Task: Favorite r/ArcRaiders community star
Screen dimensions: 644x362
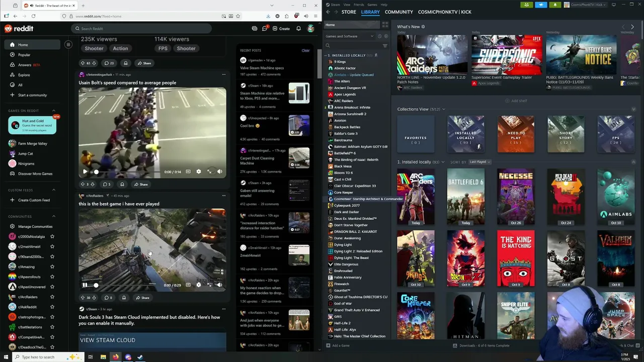Action: coord(52,297)
